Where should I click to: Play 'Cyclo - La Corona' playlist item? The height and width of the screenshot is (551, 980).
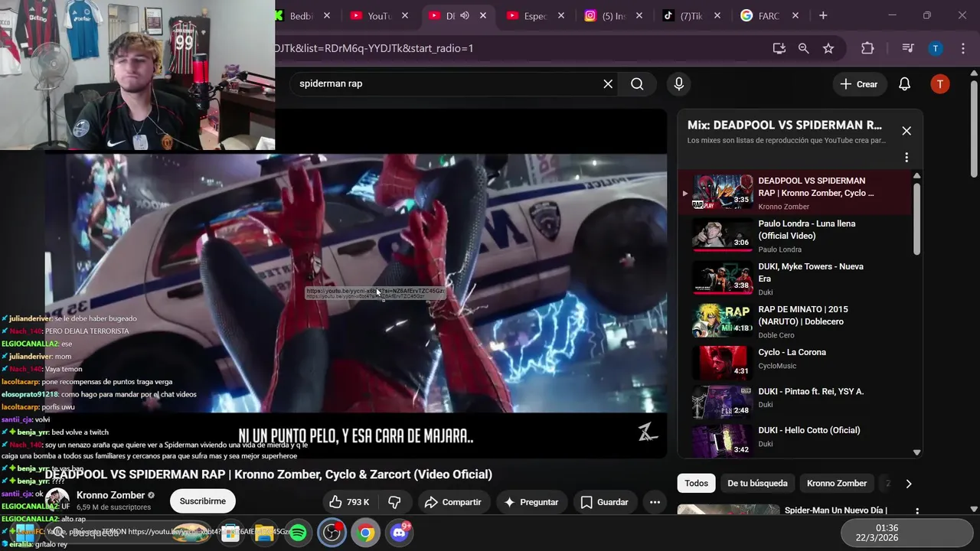pyautogui.click(x=796, y=362)
